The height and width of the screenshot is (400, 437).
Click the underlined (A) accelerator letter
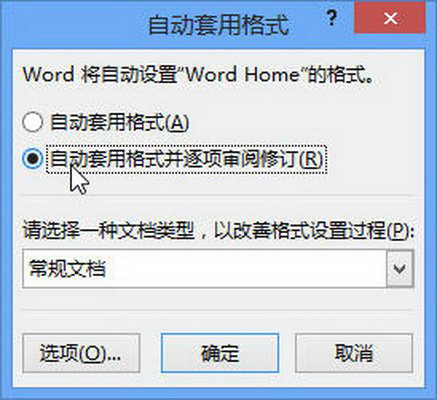coord(177,122)
